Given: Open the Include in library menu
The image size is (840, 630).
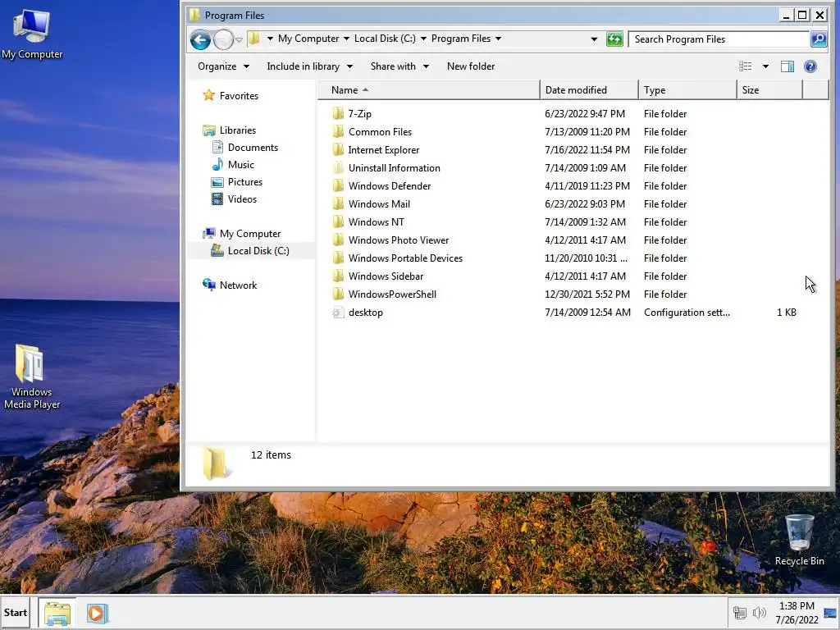Looking at the screenshot, I should 309,66.
